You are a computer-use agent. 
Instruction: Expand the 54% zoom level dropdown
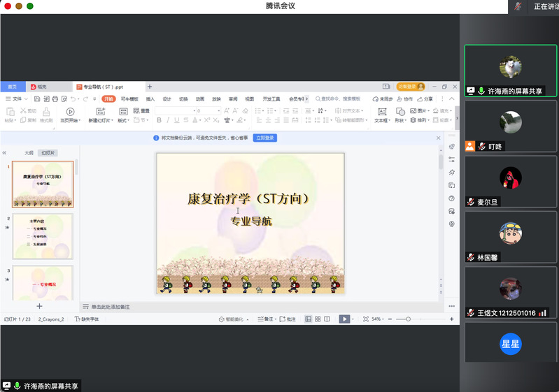(378, 319)
